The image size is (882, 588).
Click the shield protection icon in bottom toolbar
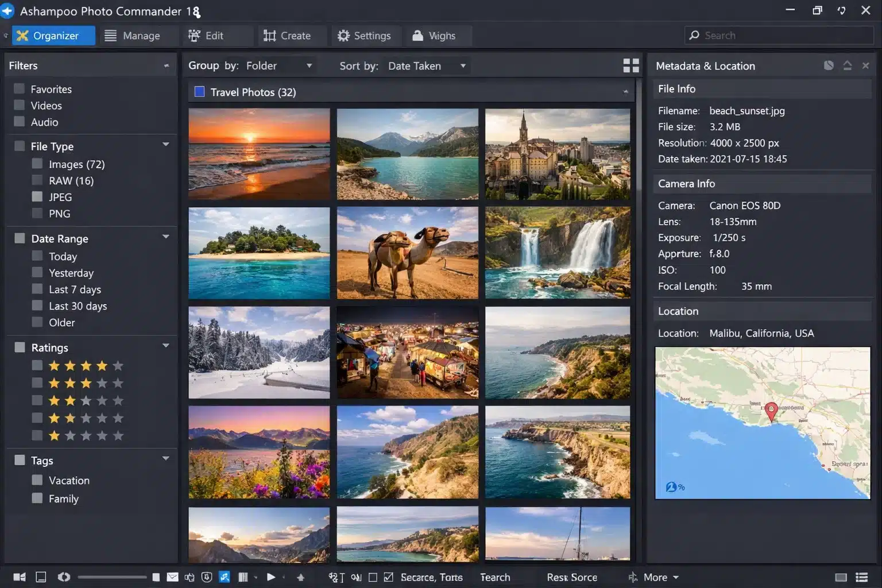coord(207,577)
